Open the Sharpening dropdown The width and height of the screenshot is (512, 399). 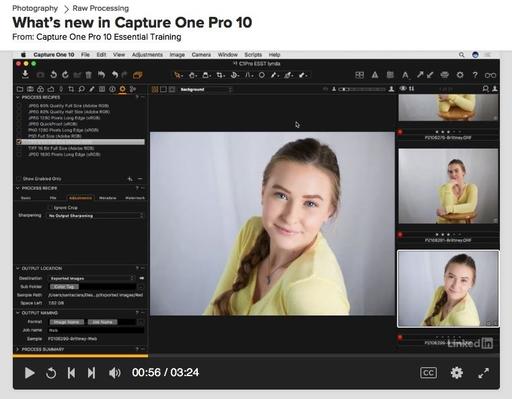click(x=95, y=216)
